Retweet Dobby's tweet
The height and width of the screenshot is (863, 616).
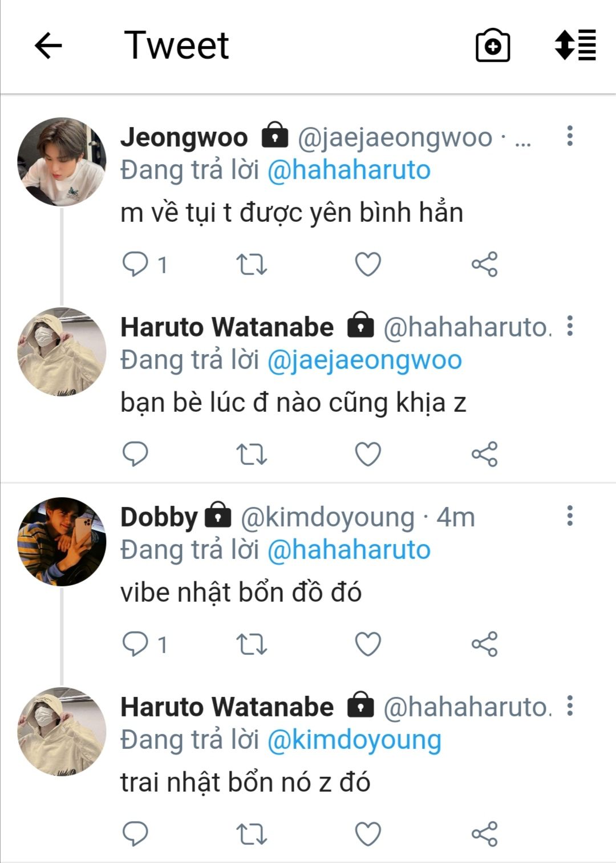252,644
